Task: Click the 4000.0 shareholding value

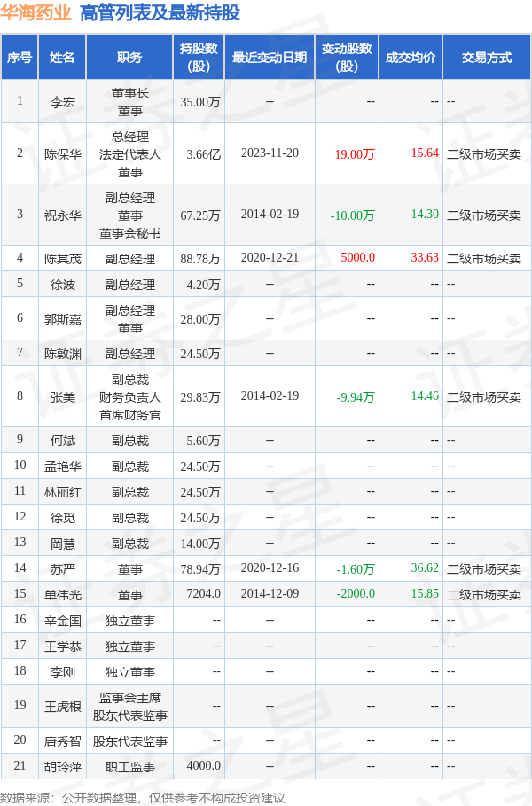Action: (x=204, y=766)
